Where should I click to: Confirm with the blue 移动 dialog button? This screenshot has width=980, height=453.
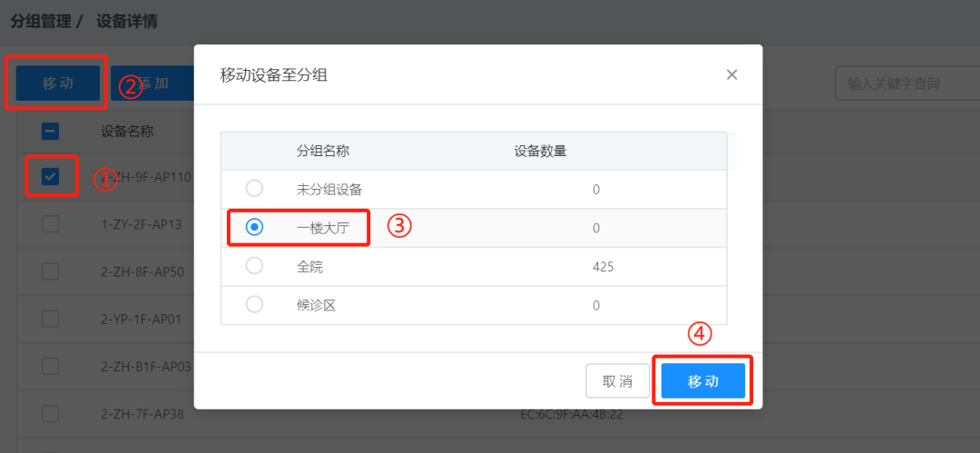703,380
